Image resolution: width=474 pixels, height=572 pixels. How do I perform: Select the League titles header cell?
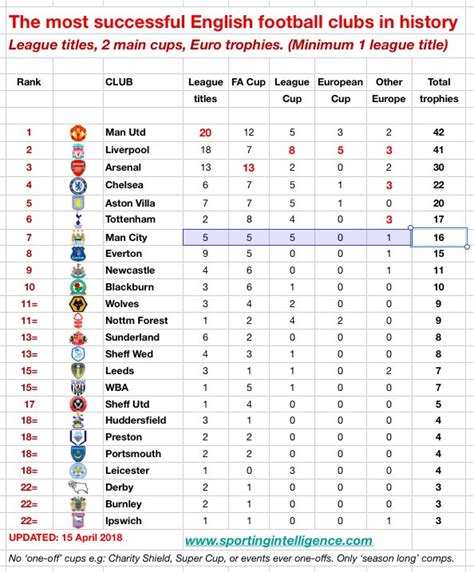point(205,90)
